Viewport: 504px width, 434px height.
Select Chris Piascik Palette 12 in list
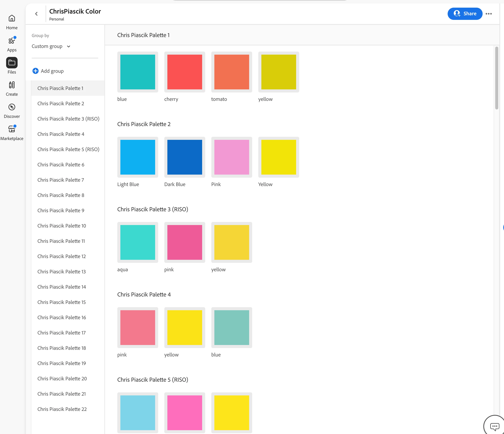(x=62, y=256)
